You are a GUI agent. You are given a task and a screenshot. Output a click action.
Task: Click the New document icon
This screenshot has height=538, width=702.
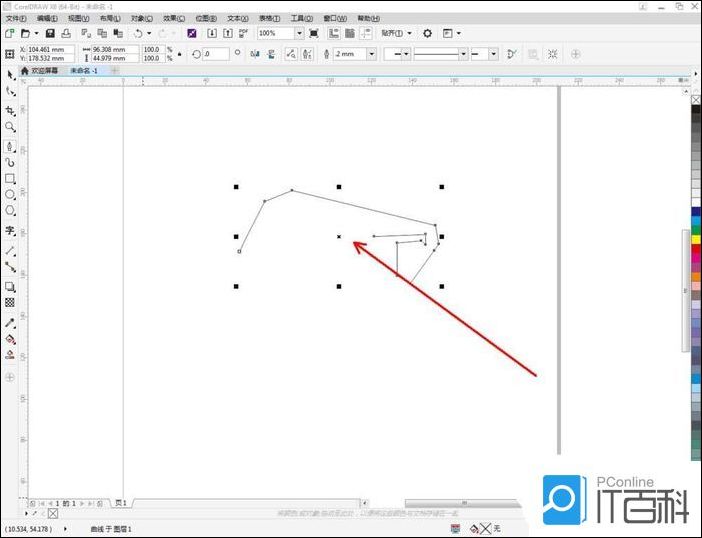click(9, 33)
